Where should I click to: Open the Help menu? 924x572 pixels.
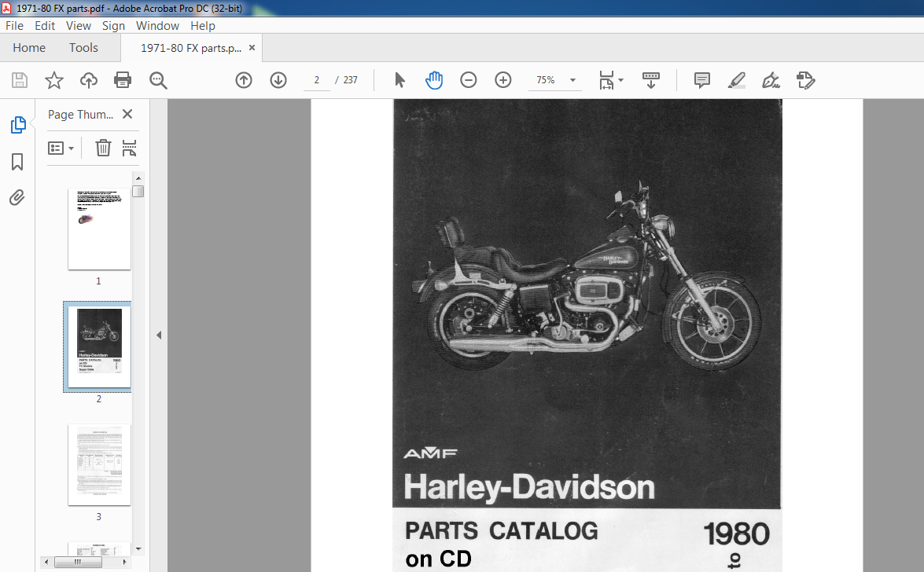coord(203,26)
